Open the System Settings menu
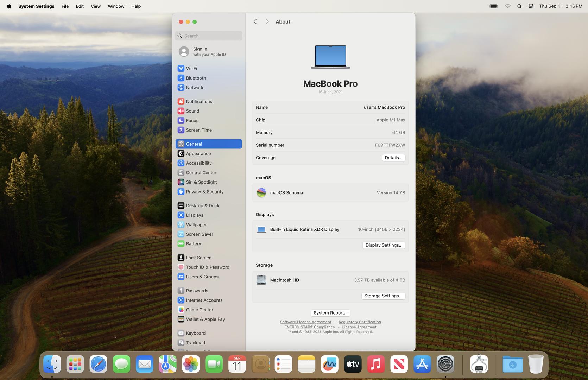 36,6
